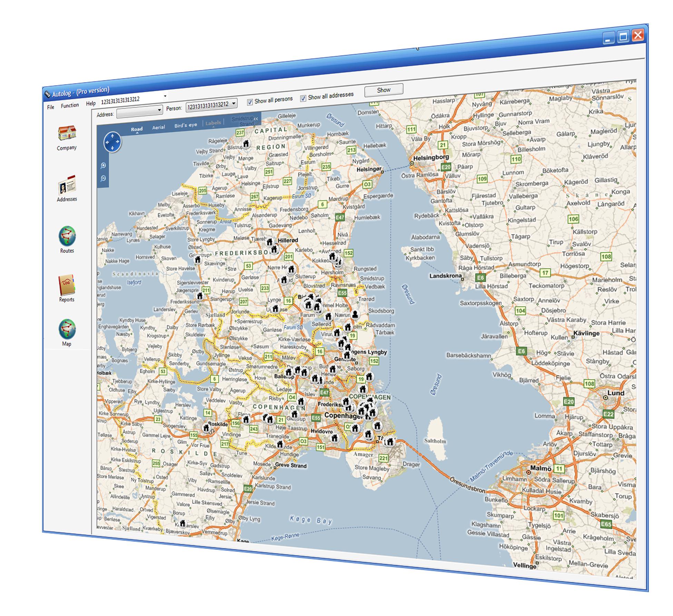Open the Company section icon
Screen dimensions: 673x616
pos(67,134)
